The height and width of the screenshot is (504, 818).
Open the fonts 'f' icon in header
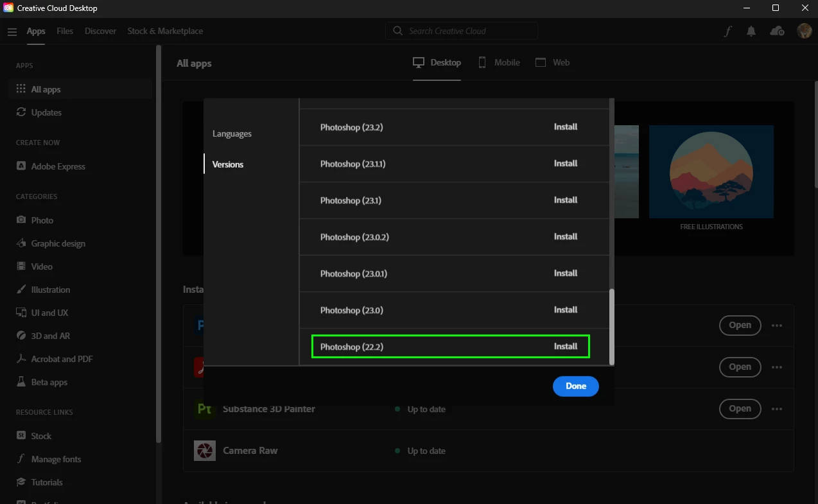point(727,31)
